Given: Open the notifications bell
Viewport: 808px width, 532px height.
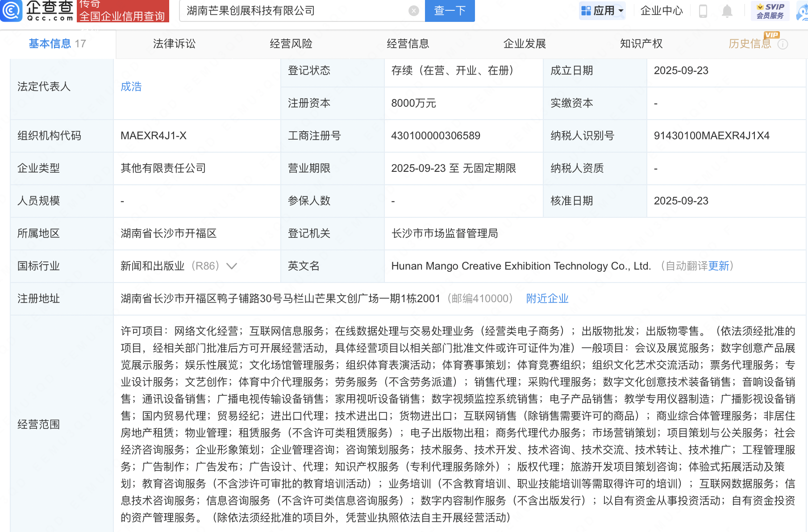Looking at the screenshot, I should coord(727,11).
